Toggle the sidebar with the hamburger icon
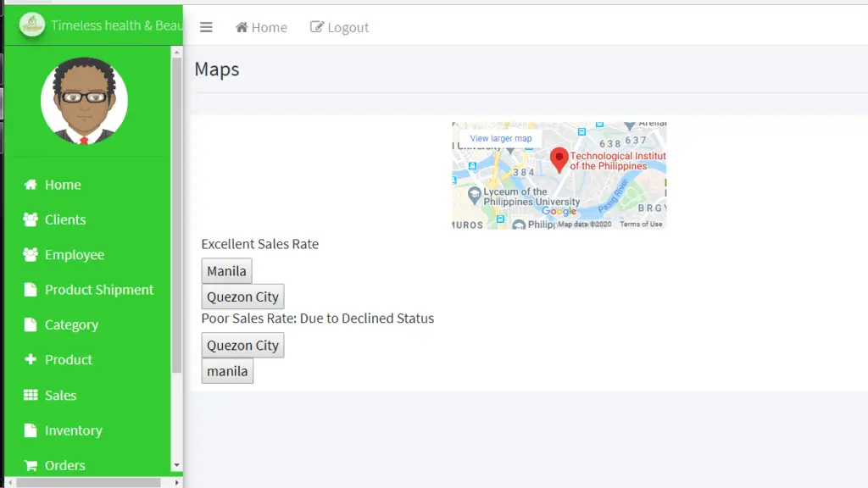This screenshot has height=488, width=868. [x=206, y=26]
